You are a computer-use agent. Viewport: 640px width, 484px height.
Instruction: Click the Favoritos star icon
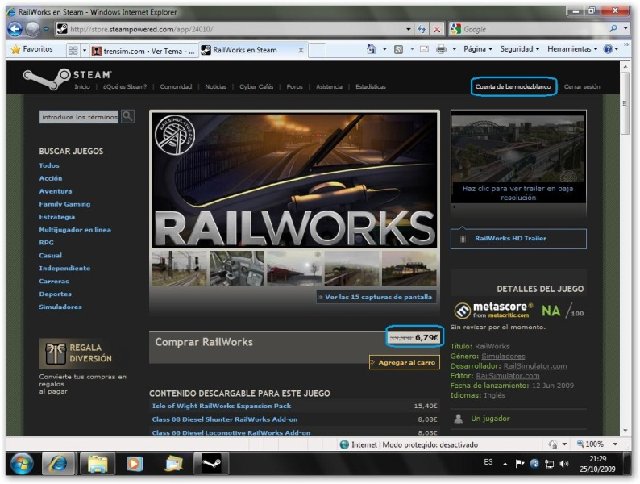15,48
